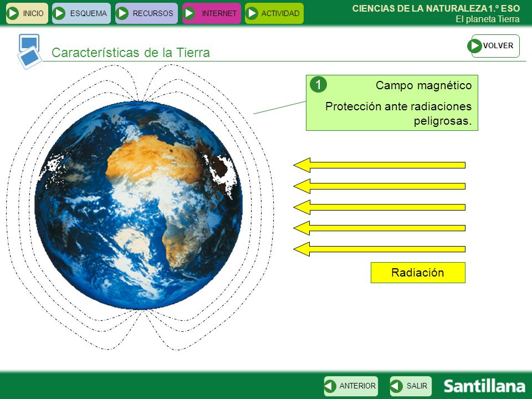Exit using the SALIR button
This screenshot has height=399, width=532.
[411, 386]
